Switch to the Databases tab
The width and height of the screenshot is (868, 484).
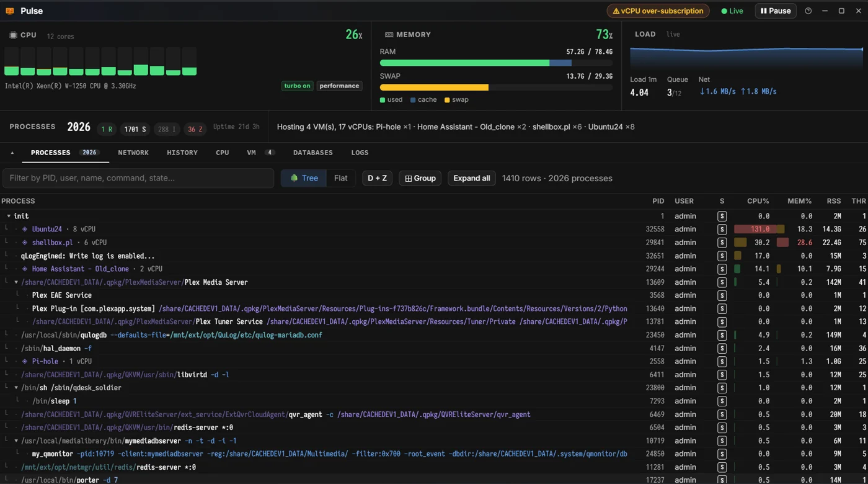tap(313, 153)
